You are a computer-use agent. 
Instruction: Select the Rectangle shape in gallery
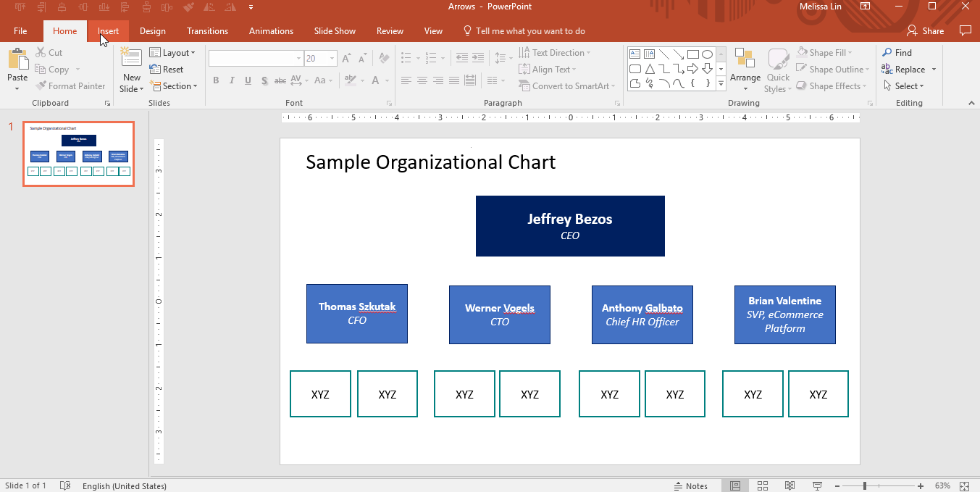pyautogui.click(x=693, y=54)
